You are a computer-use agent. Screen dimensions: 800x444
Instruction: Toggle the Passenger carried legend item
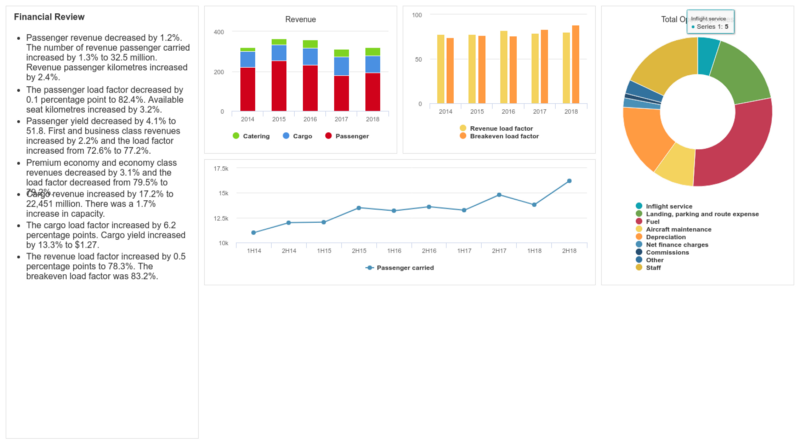(405, 268)
